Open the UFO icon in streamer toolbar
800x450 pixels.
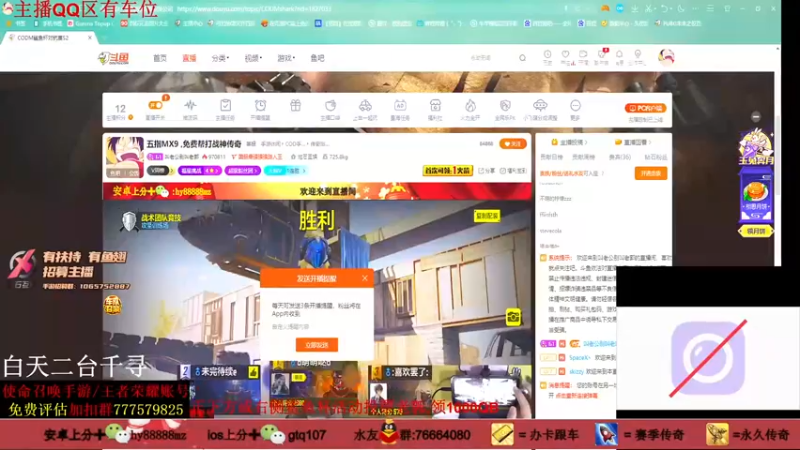[540, 106]
